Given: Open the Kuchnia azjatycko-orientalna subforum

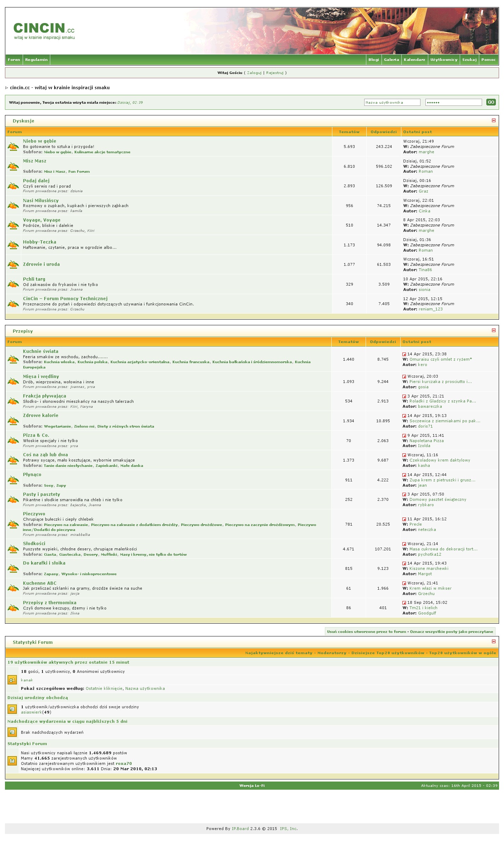Looking at the screenshot, I should click(140, 362).
